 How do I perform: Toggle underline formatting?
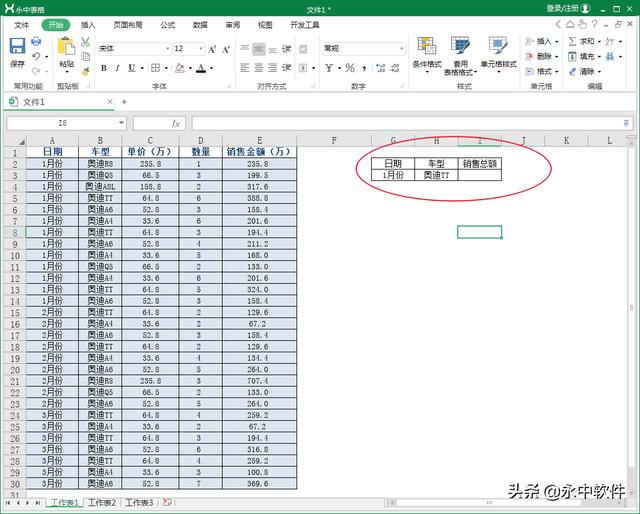pos(131,68)
